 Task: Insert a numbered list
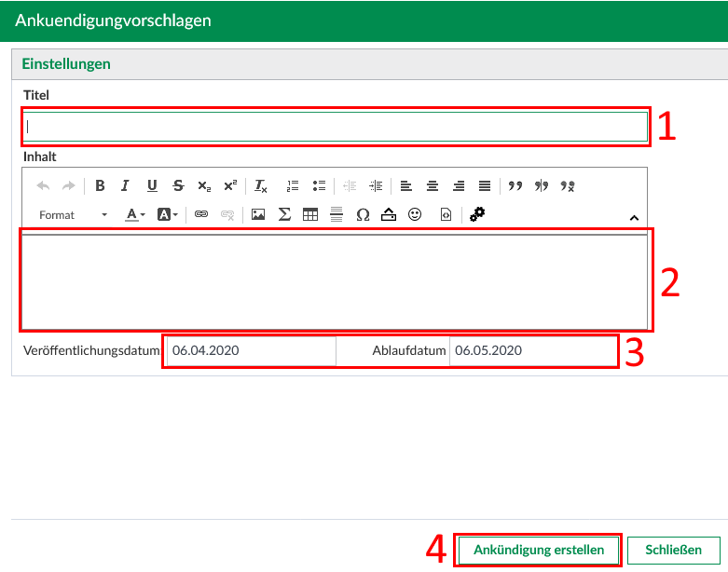coord(293,185)
